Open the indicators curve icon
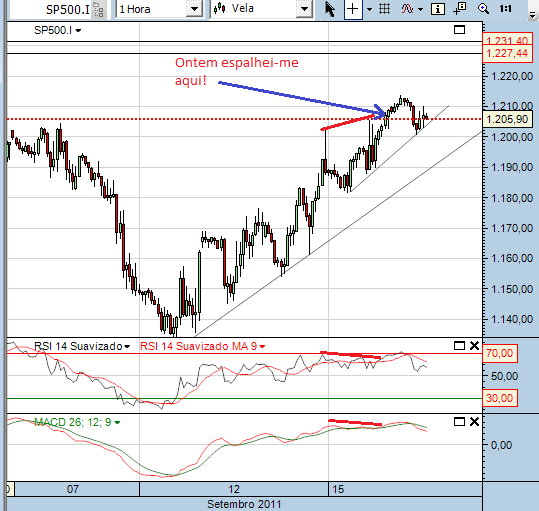This screenshot has height=511, width=539. tap(407, 9)
